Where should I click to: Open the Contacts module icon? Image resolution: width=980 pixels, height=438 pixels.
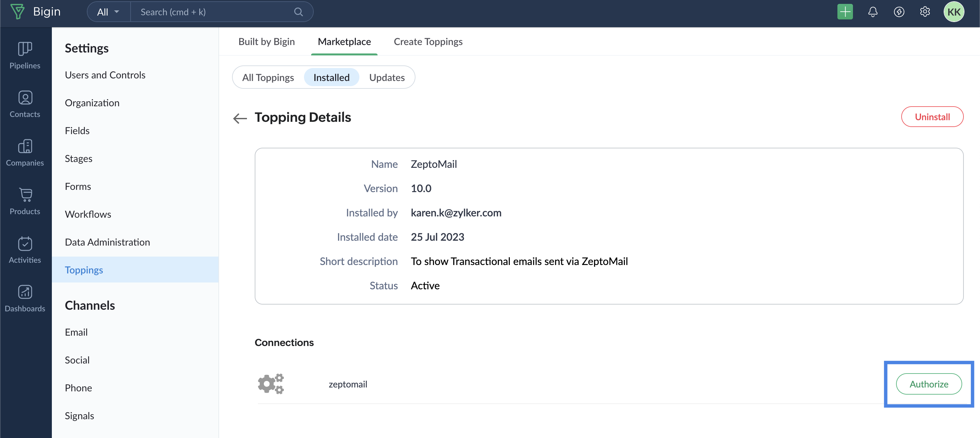[25, 98]
